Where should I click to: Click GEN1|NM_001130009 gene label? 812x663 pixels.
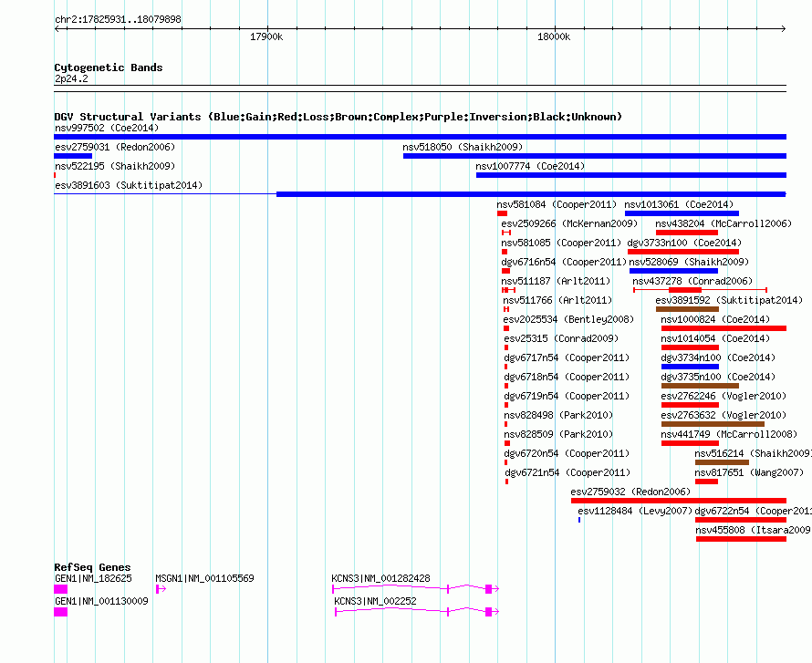[101, 601]
